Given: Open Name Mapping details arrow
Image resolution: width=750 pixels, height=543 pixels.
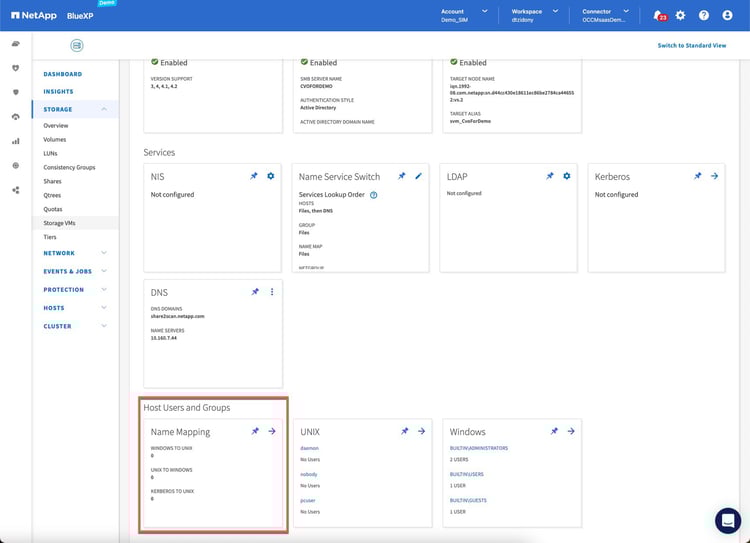Looking at the screenshot, I should click(x=271, y=431).
